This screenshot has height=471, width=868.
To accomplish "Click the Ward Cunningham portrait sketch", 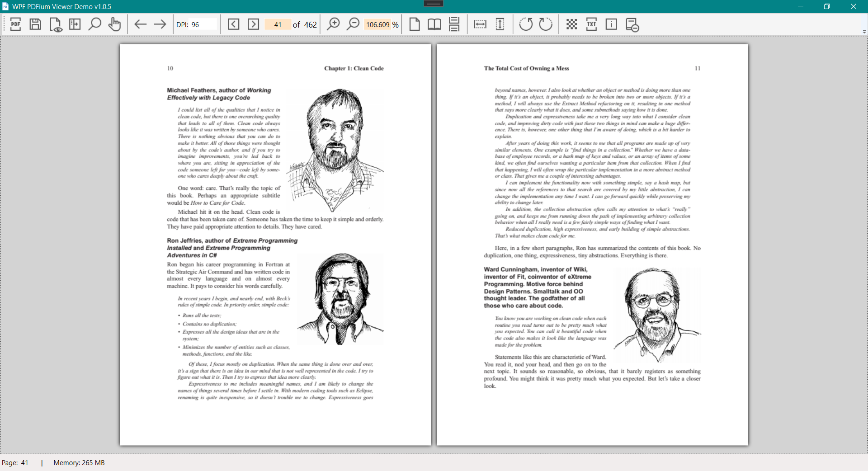I will pyautogui.click(x=657, y=314).
